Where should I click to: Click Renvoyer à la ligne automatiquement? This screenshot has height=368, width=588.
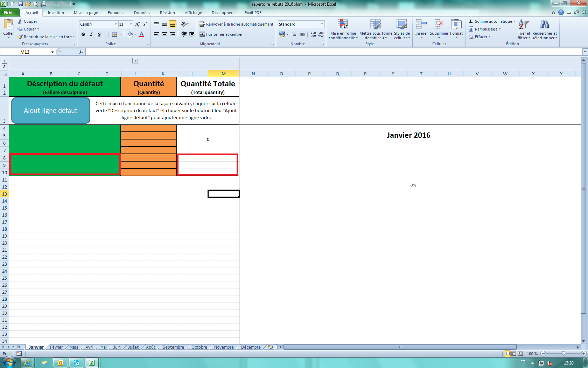237,24
